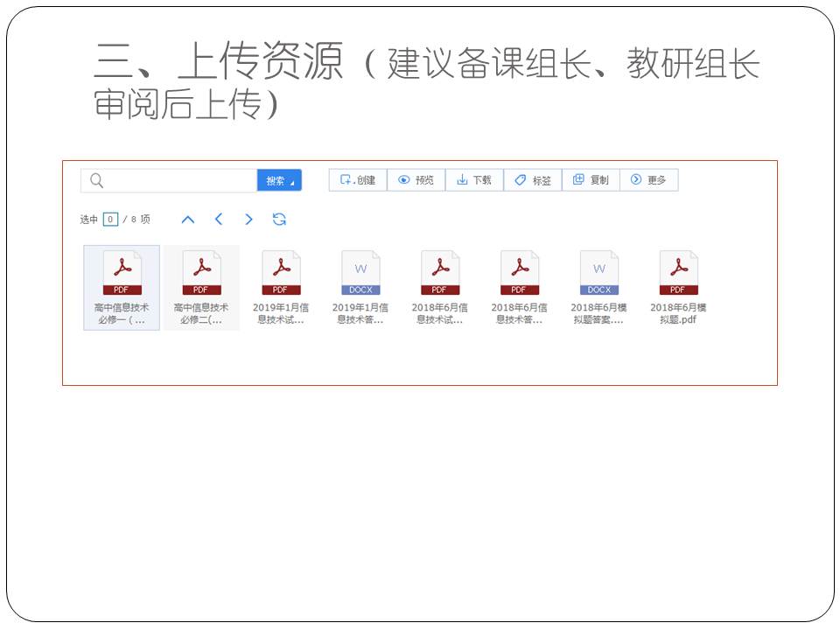Expand the 更多 (more) options menu

click(648, 180)
